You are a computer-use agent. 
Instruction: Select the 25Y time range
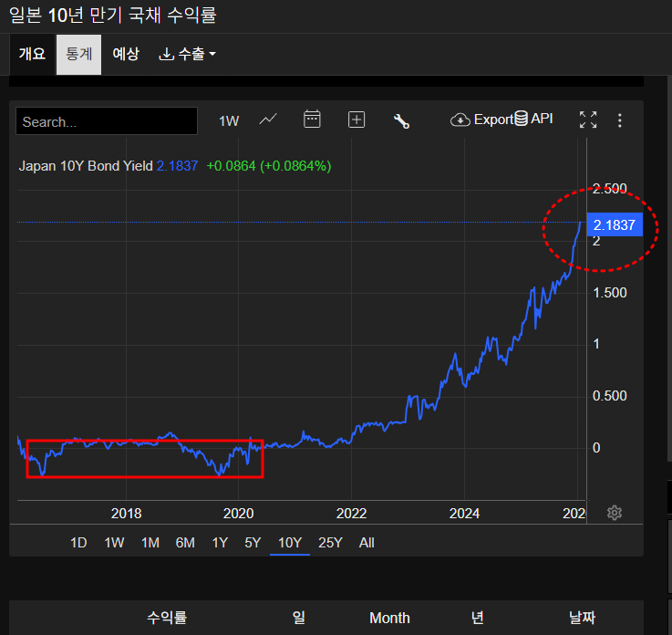tap(330, 543)
